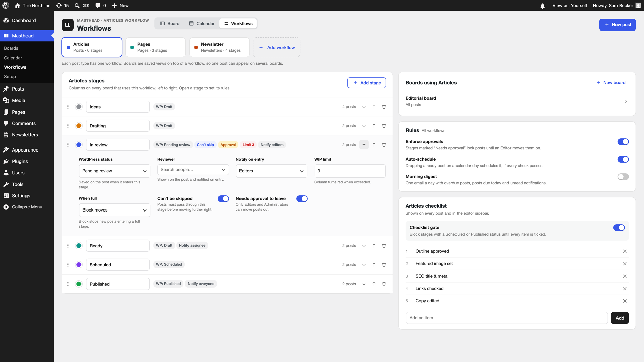Open the WordPress status Pending review dropdown
644x362 pixels.
tap(114, 171)
